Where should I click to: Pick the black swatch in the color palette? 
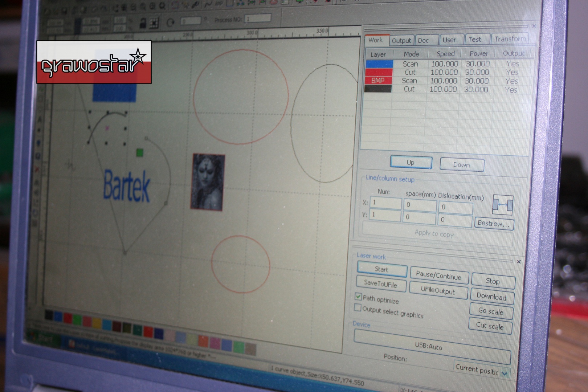click(49, 315)
